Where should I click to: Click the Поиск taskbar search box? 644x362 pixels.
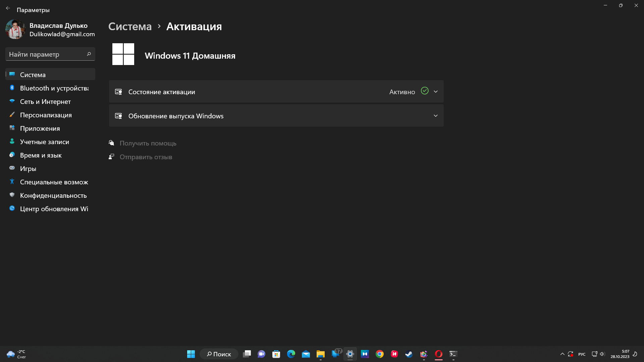click(219, 354)
